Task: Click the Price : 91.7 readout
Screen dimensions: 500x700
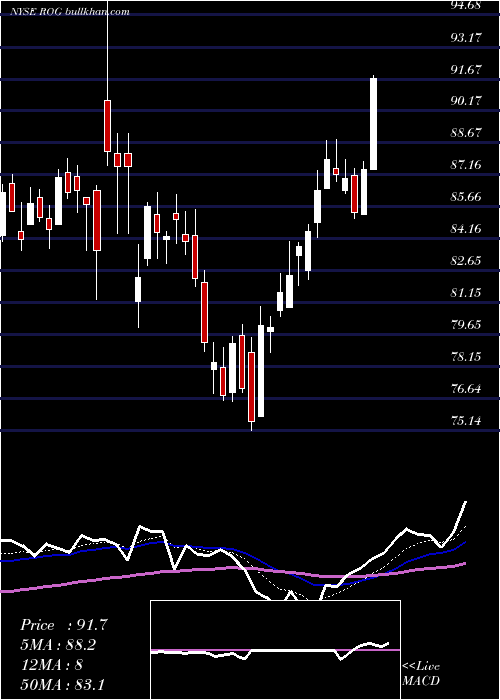Action: point(63,625)
